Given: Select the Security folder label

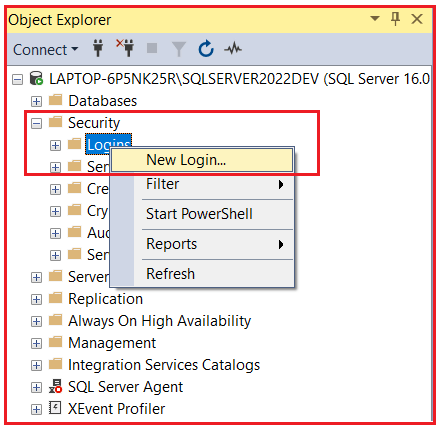Looking at the screenshot, I should tap(94, 123).
